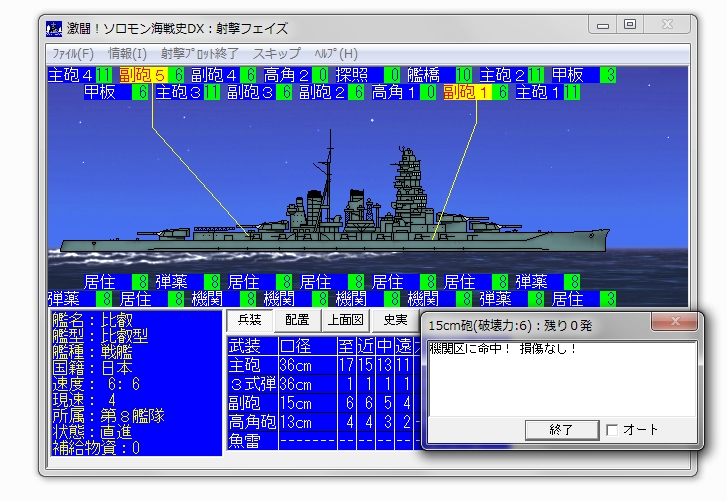Switch to the 史実 tab

395,320
